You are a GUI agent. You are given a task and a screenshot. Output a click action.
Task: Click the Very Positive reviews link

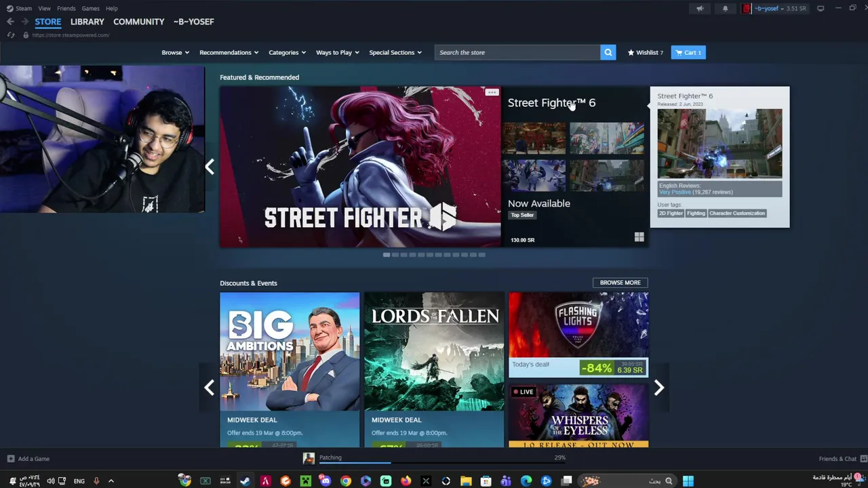675,192
